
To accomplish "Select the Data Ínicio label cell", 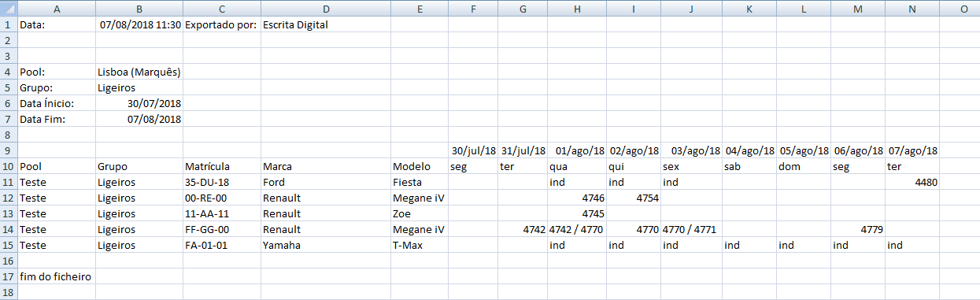I will (x=56, y=103).
